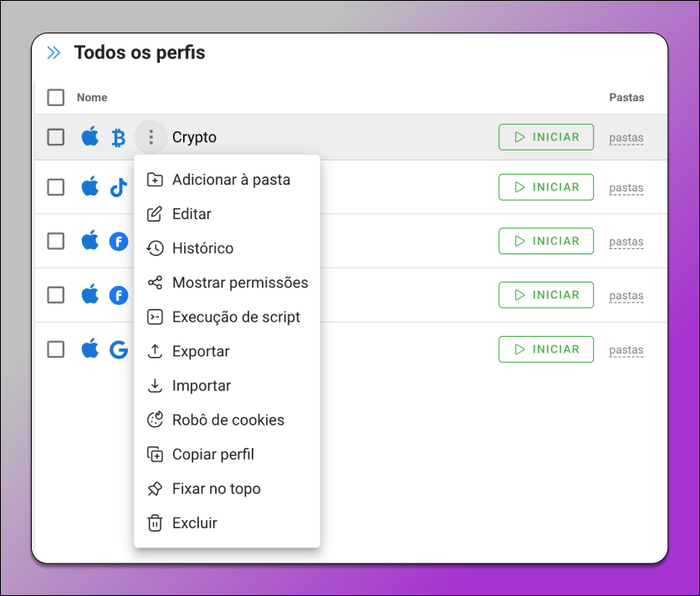Check the Crypto profile checkbox
This screenshot has height=596, width=700.
click(x=56, y=137)
